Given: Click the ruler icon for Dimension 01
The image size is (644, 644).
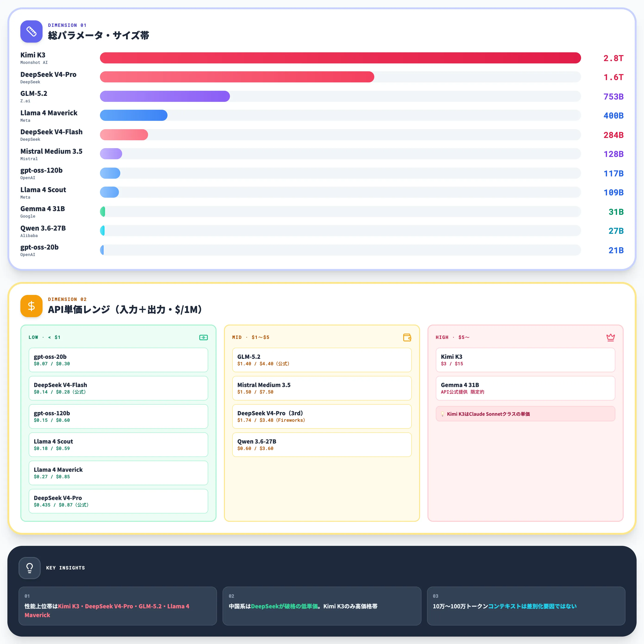Looking at the screenshot, I should [x=31, y=31].
